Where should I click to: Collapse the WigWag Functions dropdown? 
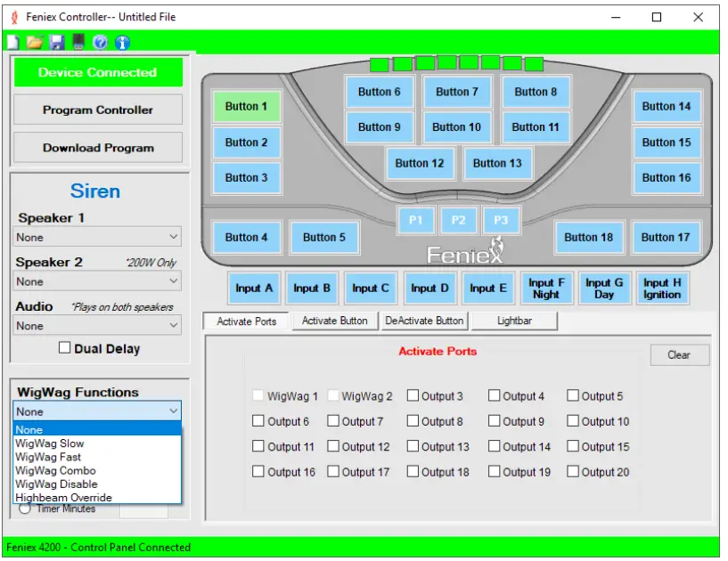coord(97,412)
